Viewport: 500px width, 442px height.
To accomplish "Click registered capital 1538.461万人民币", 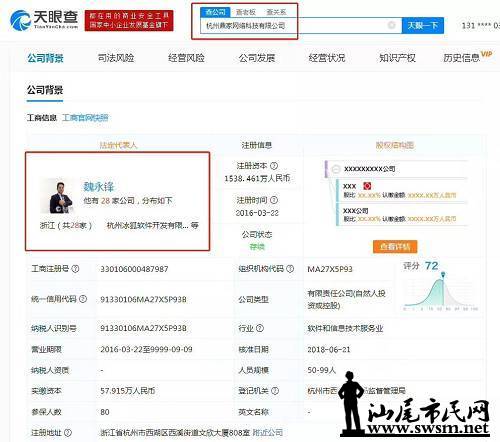I will (257, 178).
